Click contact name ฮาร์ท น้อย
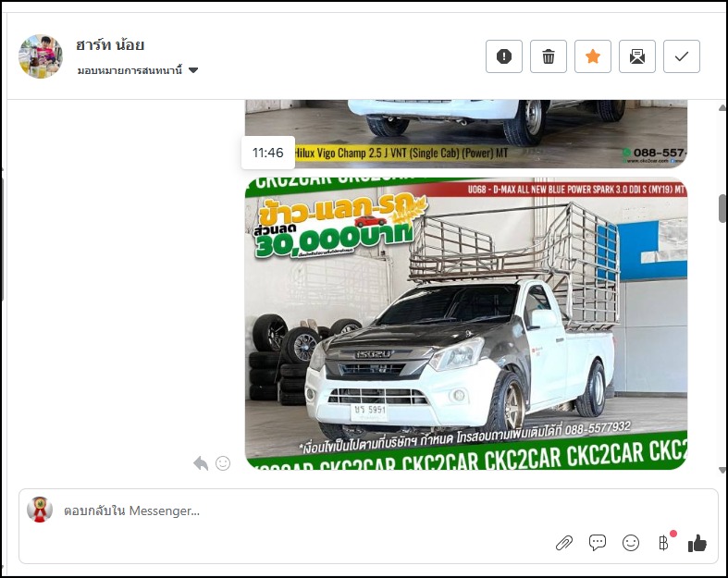728x578 pixels. [x=110, y=45]
